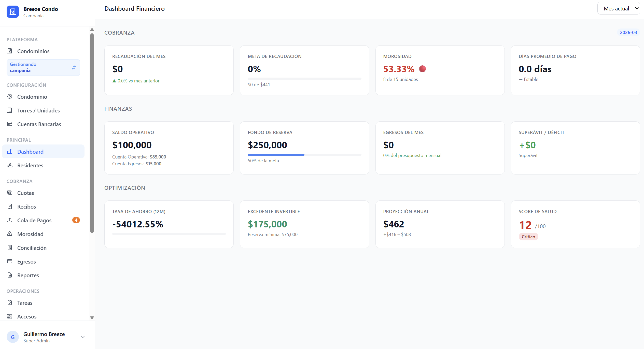
Task: Select the Dashboard sidebar item
Action: 43,152
